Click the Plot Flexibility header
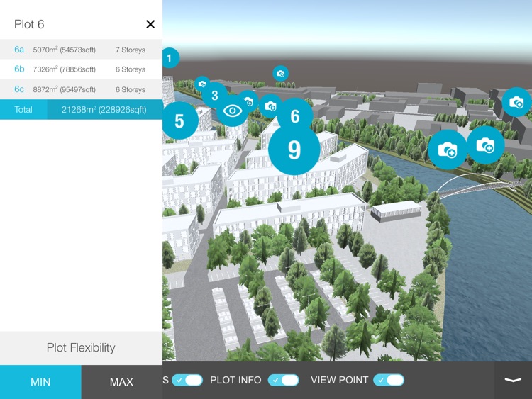Screen dimensions: 532x399 tap(81, 348)
